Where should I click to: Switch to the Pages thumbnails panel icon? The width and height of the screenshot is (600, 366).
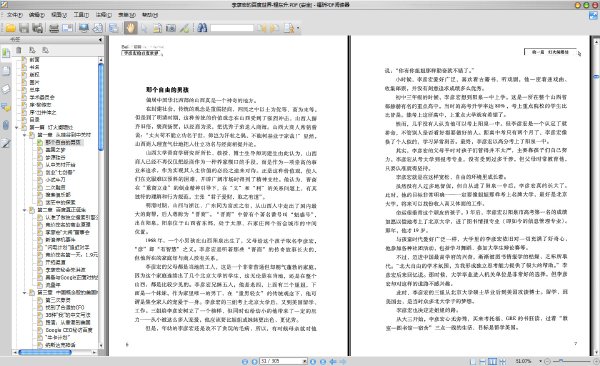(x=6, y=71)
